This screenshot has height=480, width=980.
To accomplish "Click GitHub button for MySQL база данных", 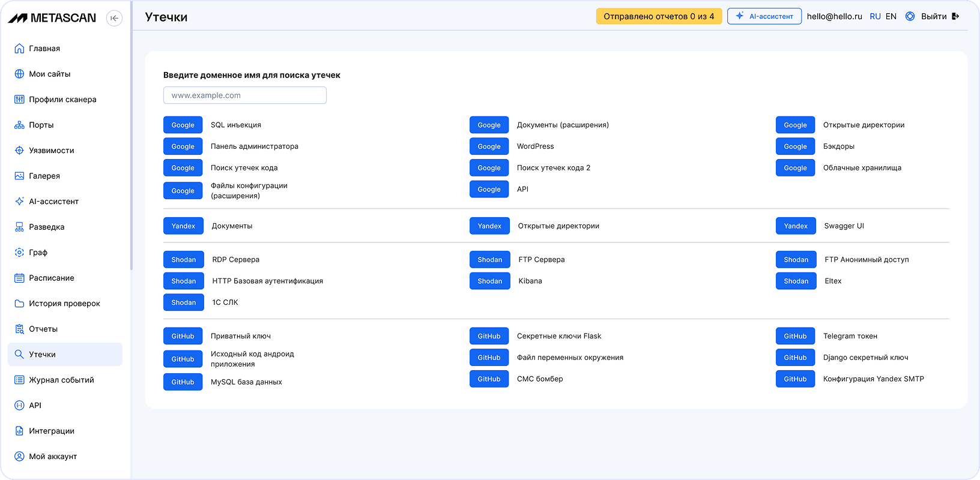I will coord(183,382).
